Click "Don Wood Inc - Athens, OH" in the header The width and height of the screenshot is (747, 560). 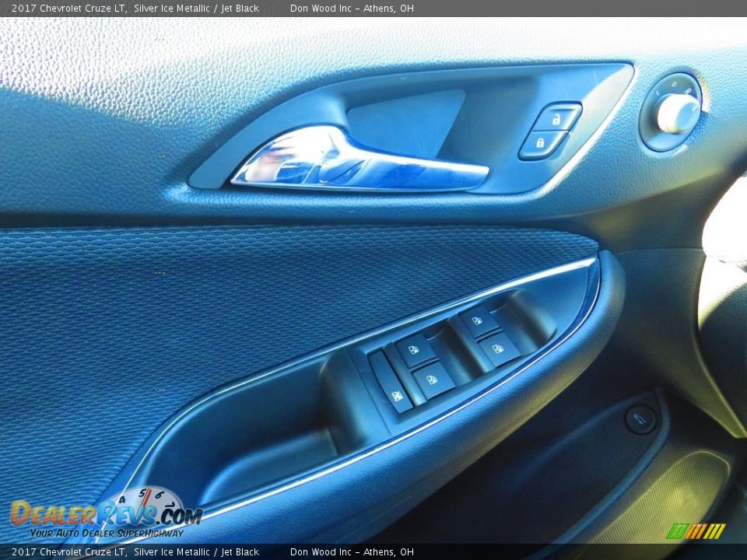(352, 9)
